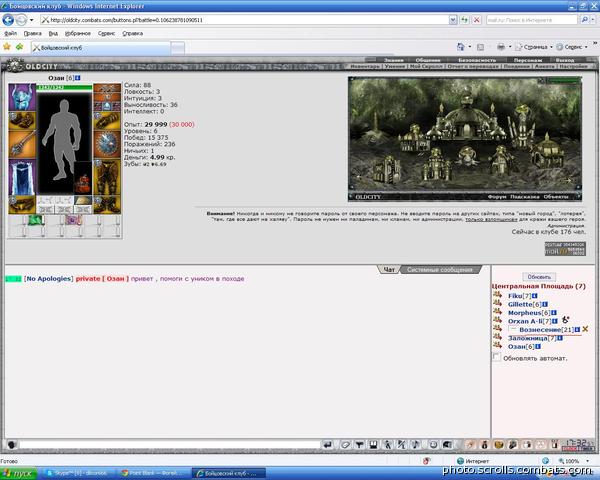Open the address bar history dropdown
This screenshot has width=600, height=480.
[x=453, y=20]
